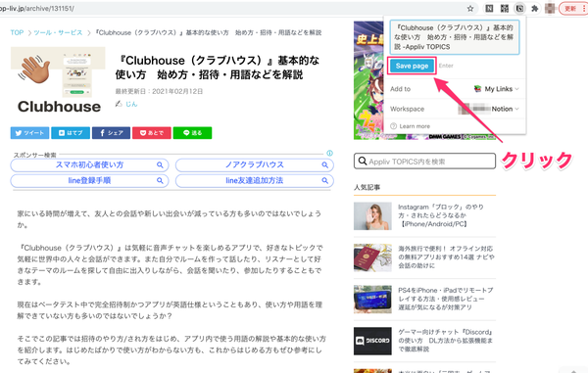The height and width of the screenshot is (373, 588).
Task: Click the magnifier icon in the site search box
Action: point(363,161)
